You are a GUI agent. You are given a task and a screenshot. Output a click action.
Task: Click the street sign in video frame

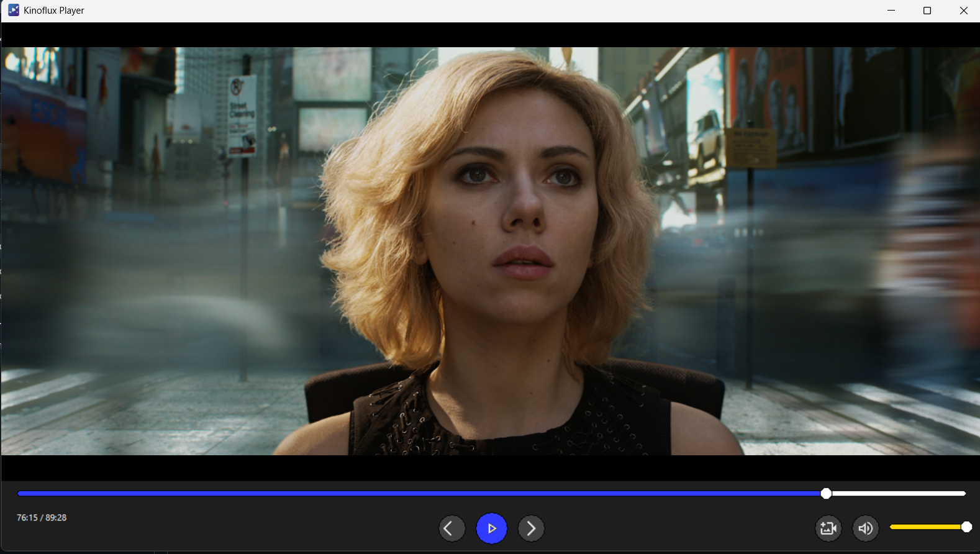pyautogui.click(x=242, y=116)
